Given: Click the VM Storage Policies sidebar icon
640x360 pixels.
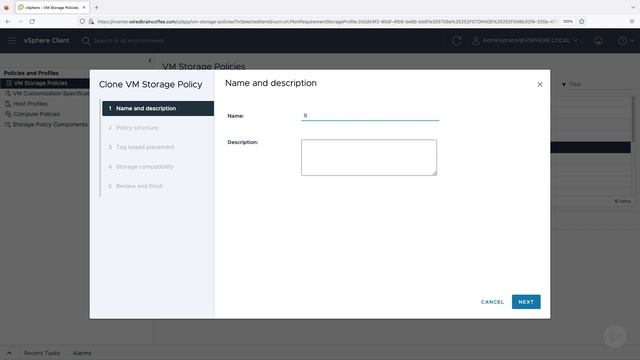Looking at the screenshot, I should 9,83.
